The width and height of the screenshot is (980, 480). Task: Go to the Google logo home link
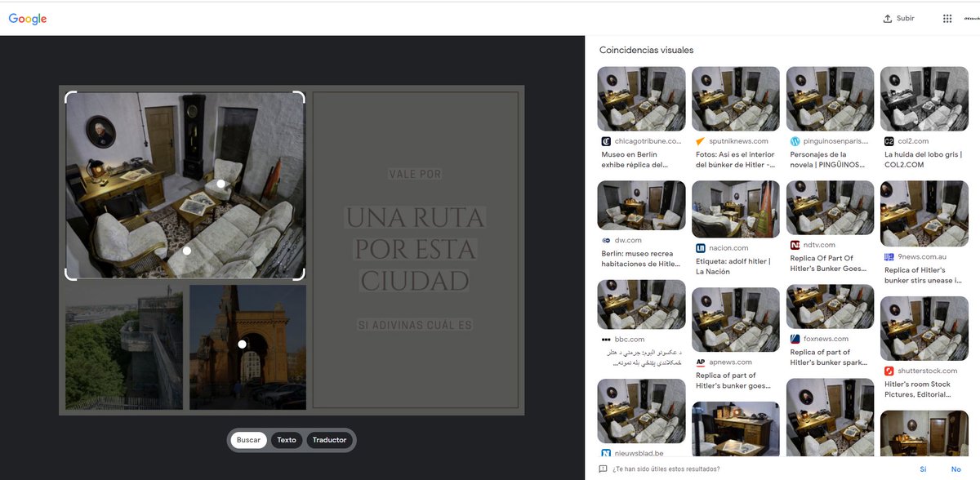(x=28, y=19)
